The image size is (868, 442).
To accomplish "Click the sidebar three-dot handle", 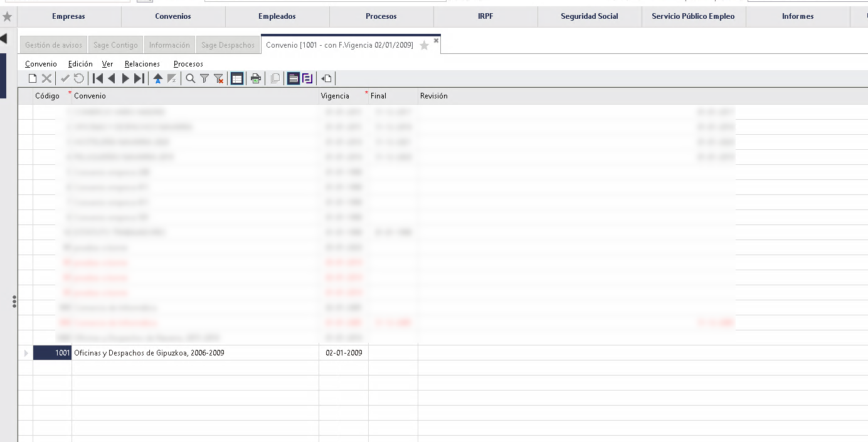I will [14, 302].
